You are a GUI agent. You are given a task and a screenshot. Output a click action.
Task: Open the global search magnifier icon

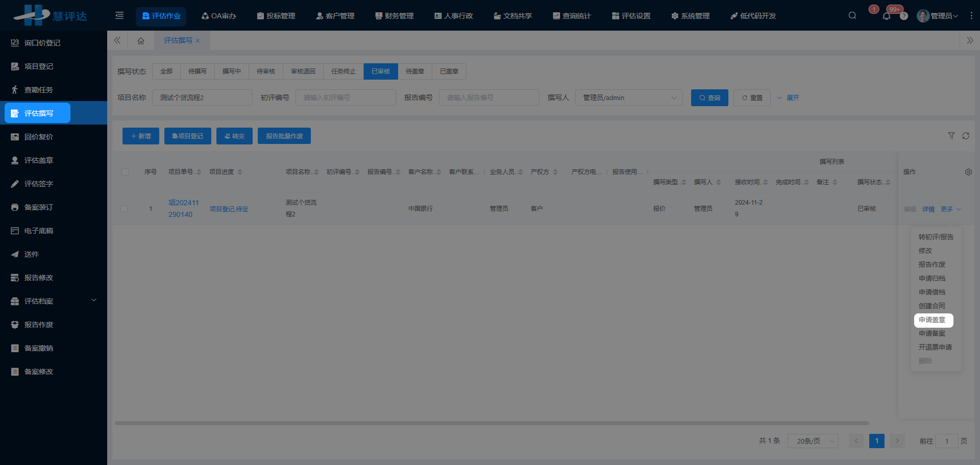click(x=852, y=15)
